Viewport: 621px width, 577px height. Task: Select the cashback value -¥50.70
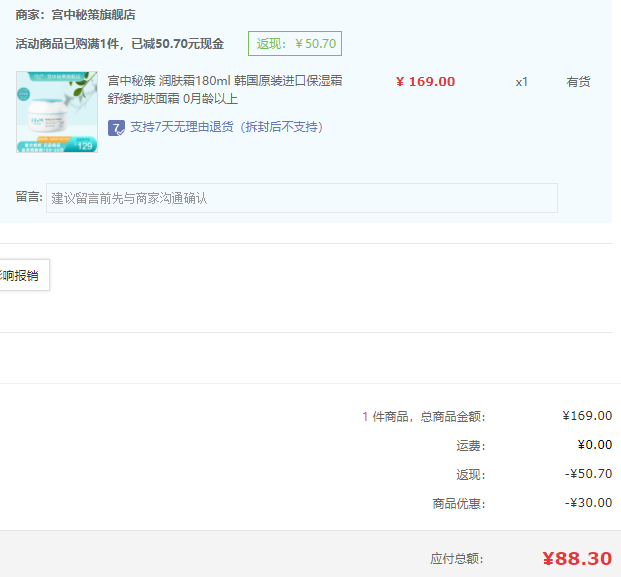[x=589, y=474]
